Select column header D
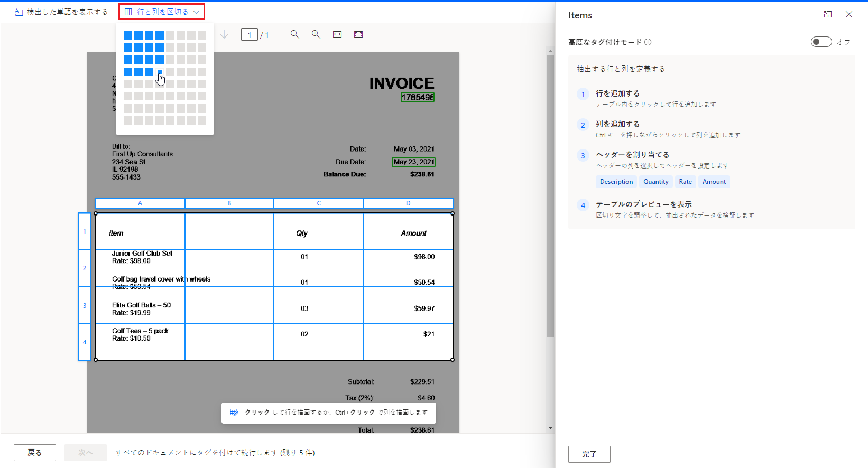Image resolution: width=868 pixels, height=468 pixels. (408, 203)
